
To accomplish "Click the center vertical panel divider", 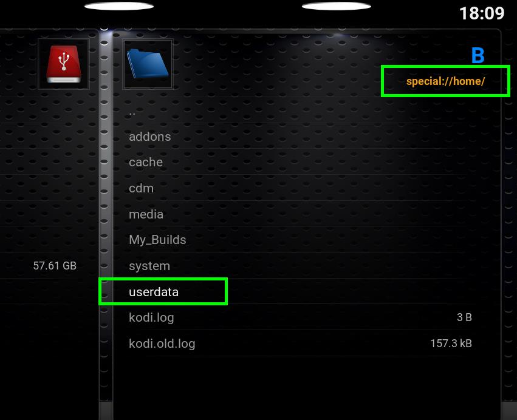I will tap(106, 224).
